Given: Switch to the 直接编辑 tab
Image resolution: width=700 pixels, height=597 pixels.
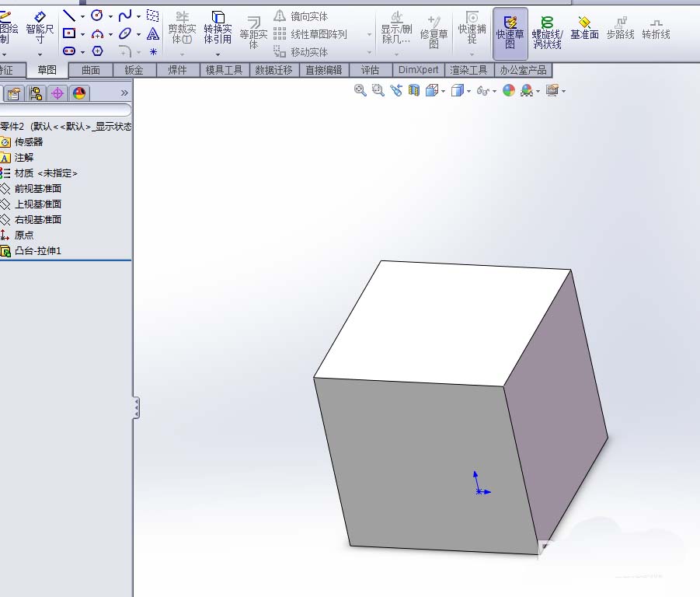Looking at the screenshot, I should [x=324, y=70].
